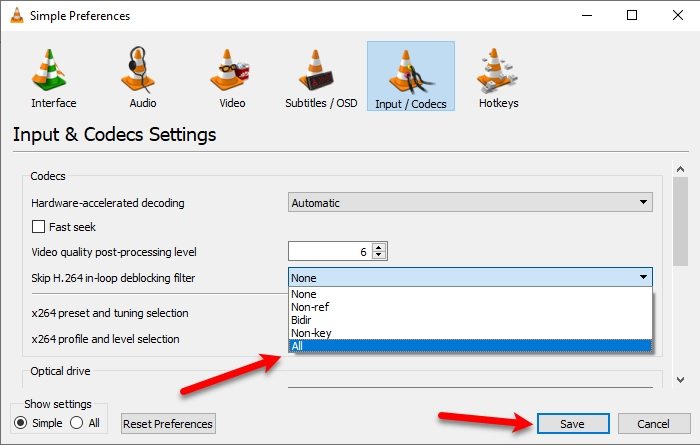This screenshot has height=445, width=700.
Task: Click the post-processing level value field
Action: [x=330, y=252]
